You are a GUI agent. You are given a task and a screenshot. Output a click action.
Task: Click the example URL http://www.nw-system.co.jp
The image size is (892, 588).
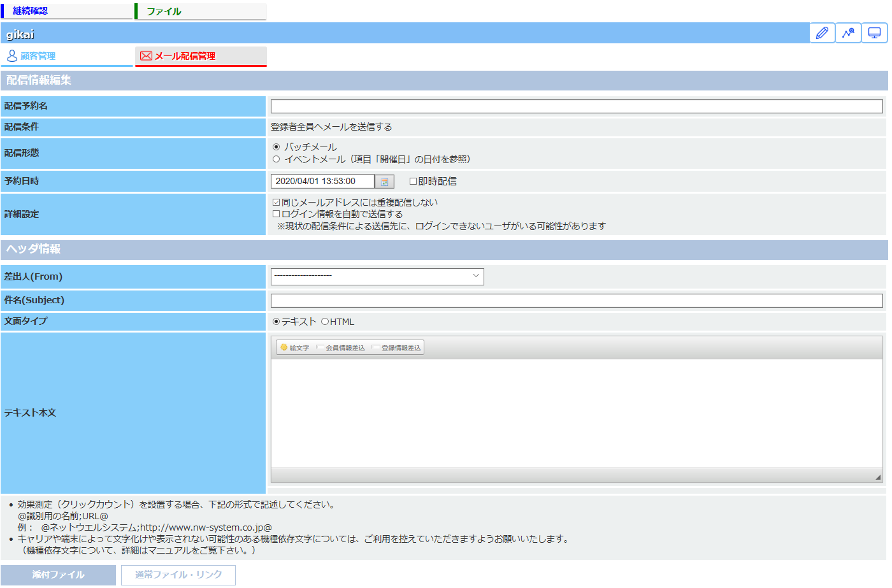pos(201,527)
